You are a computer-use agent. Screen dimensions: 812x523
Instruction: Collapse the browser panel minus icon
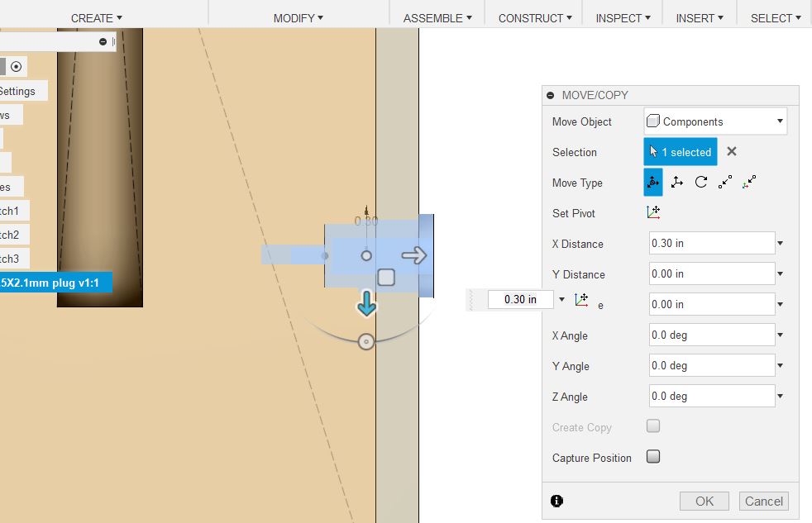pyautogui.click(x=103, y=41)
